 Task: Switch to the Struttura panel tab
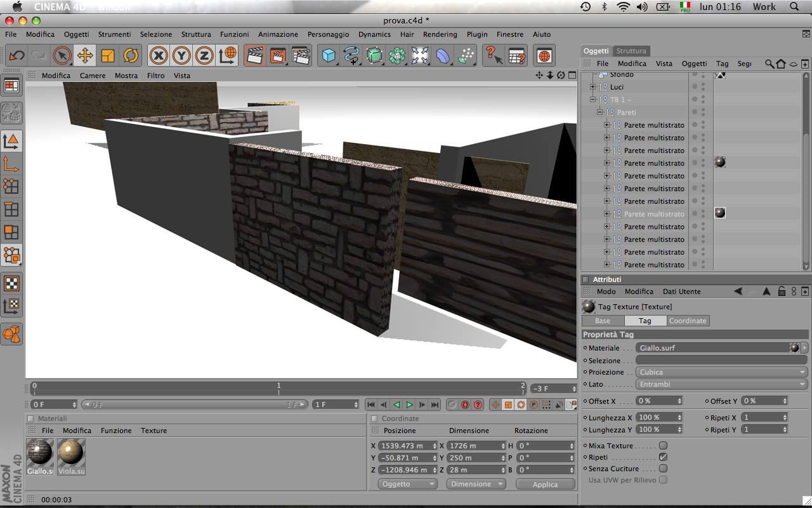631,51
